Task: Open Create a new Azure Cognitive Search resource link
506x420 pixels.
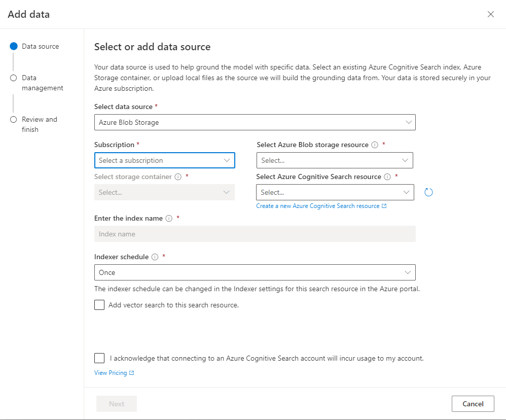Action: click(318, 206)
